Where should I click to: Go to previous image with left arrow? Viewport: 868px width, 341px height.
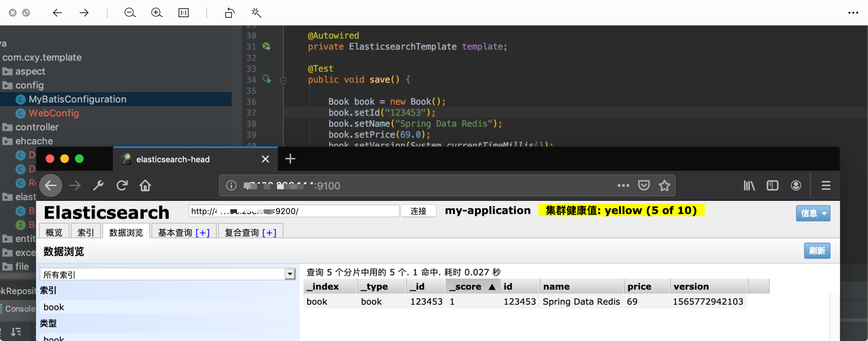coord(57,13)
